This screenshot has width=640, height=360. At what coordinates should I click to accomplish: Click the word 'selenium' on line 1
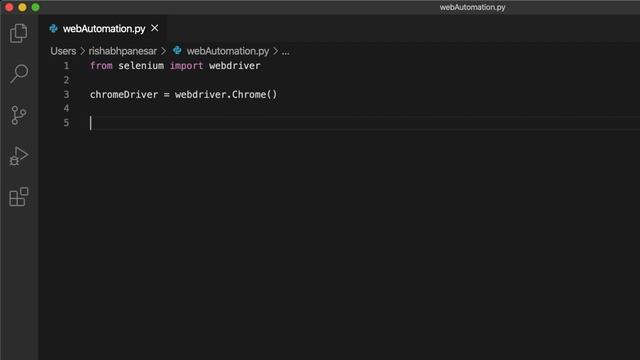coord(141,66)
